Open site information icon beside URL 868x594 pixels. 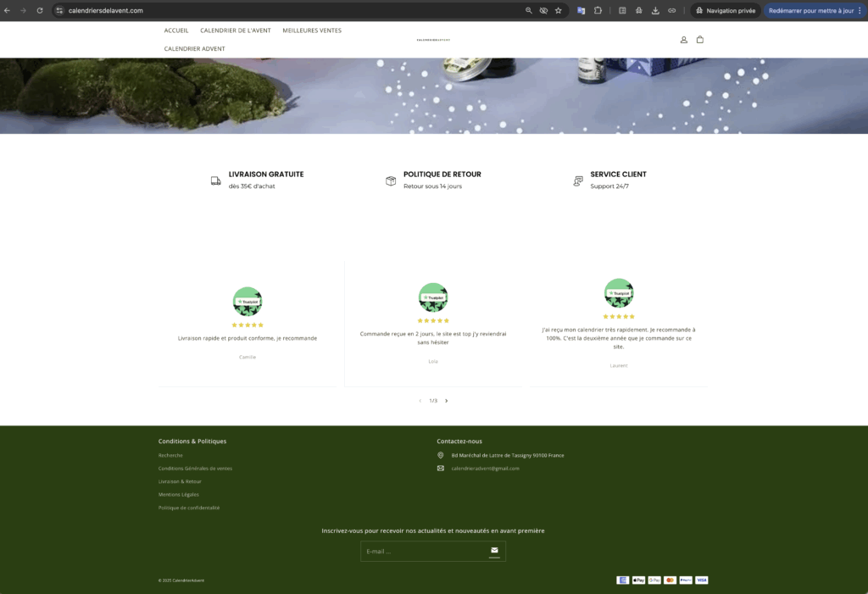(60, 11)
